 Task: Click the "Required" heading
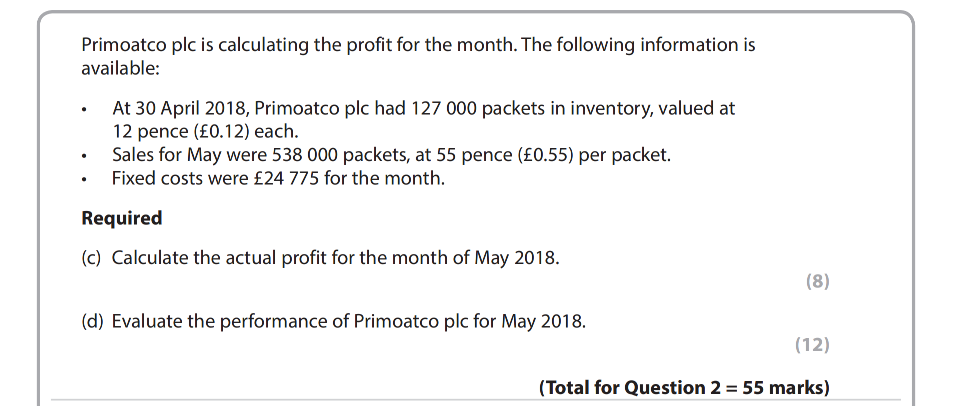click(121, 218)
